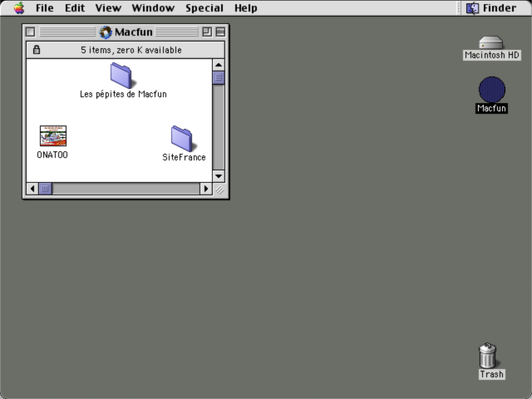Click the horizontal scrollbar left arrow

(32, 189)
